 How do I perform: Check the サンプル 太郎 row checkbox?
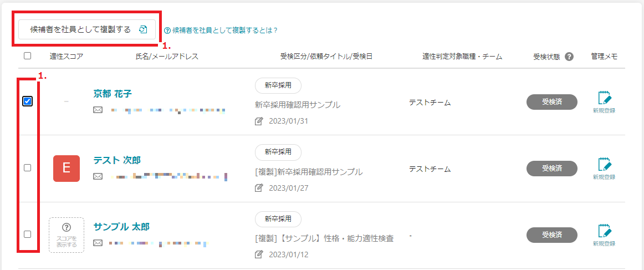(x=28, y=234)
